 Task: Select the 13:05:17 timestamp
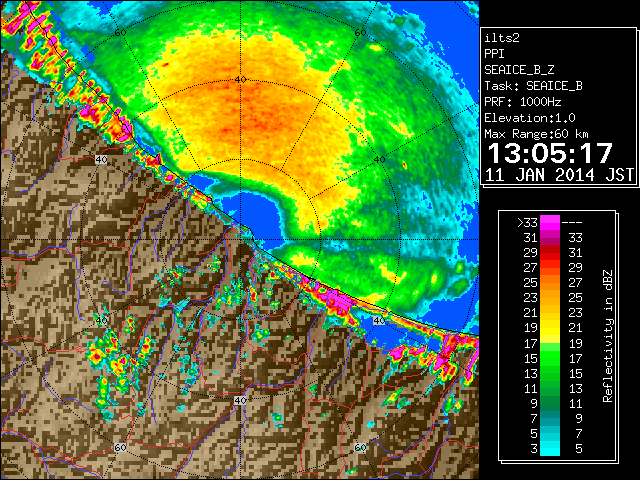point(550,153)
